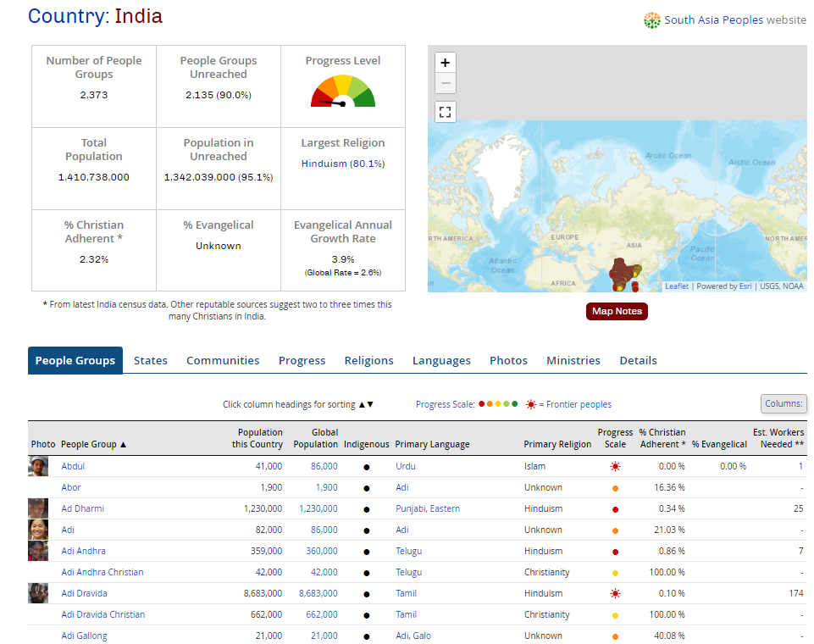Open the Religions tab

pos(368,361)
